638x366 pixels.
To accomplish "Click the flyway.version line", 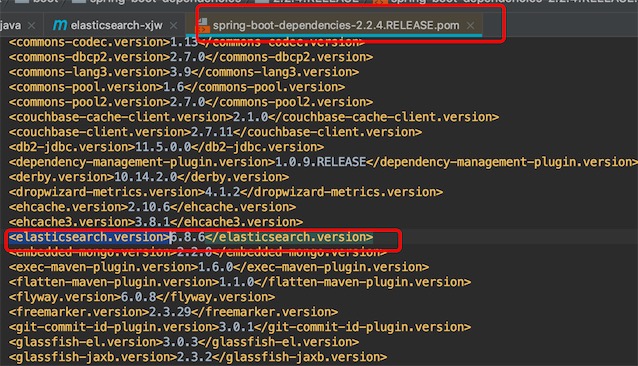I will point(142,297).
